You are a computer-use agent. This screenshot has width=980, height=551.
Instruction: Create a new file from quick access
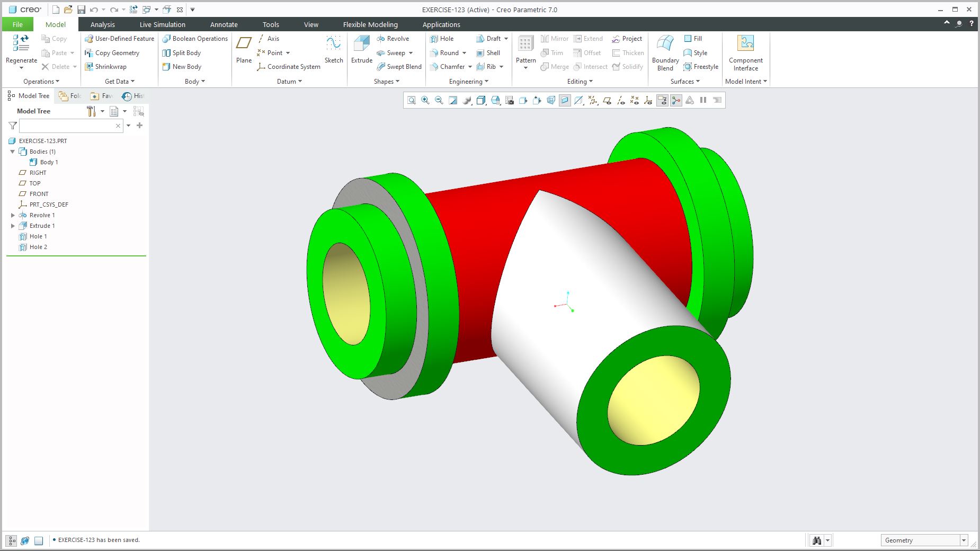pos(56,10)
